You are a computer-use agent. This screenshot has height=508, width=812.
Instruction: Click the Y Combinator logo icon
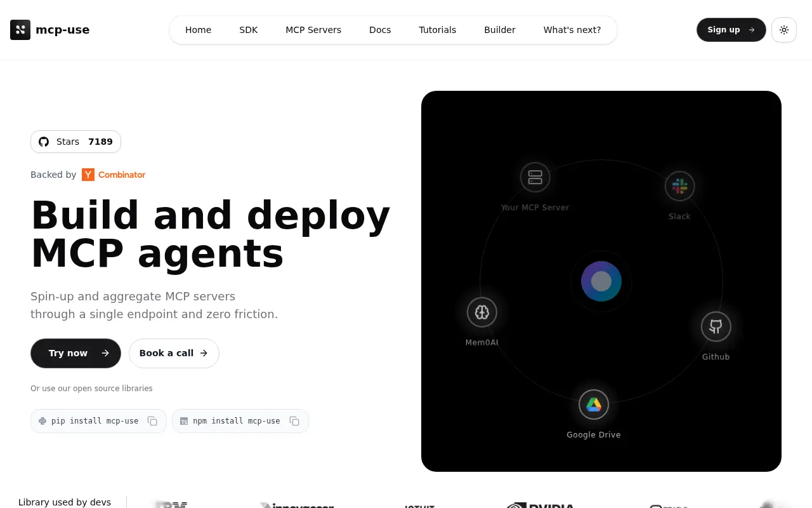(88, 175)
